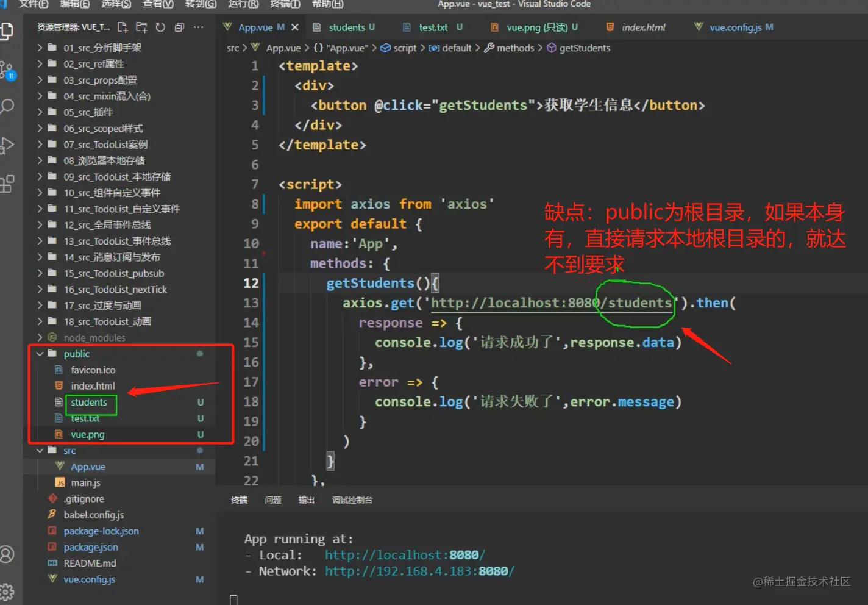Image resolution: width=868 pixels, height=605 pixels.
Task: Open the 终端(T) menu
Action: tap(285, 4)
